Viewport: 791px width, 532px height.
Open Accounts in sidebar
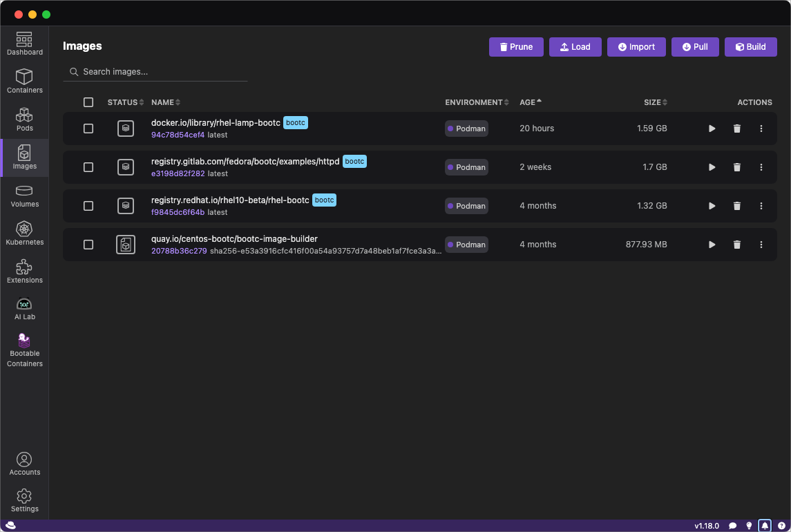coord(24,464)
